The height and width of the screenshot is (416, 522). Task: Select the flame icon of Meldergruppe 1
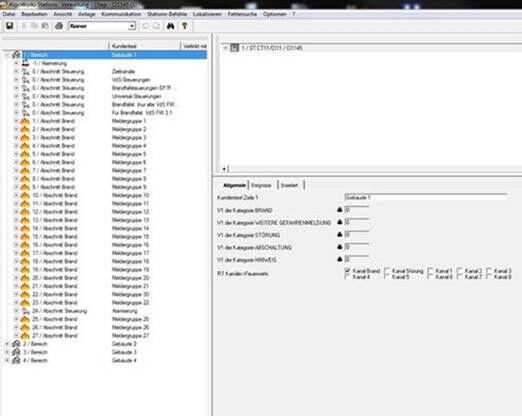25,121
